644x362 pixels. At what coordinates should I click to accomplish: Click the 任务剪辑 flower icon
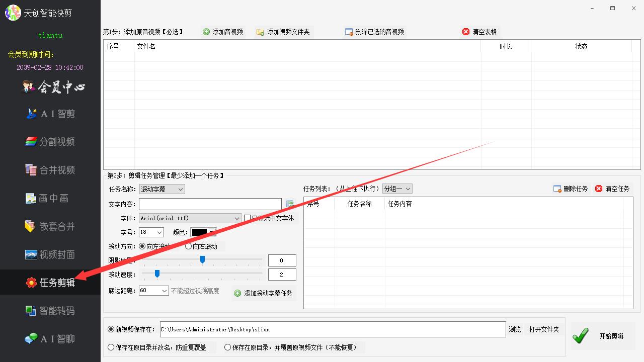click(31, 283)
